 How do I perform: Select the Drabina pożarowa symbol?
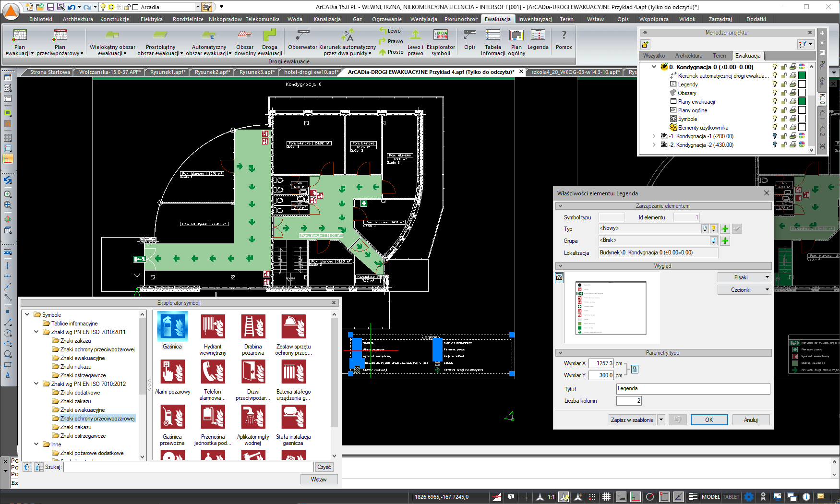253,335
